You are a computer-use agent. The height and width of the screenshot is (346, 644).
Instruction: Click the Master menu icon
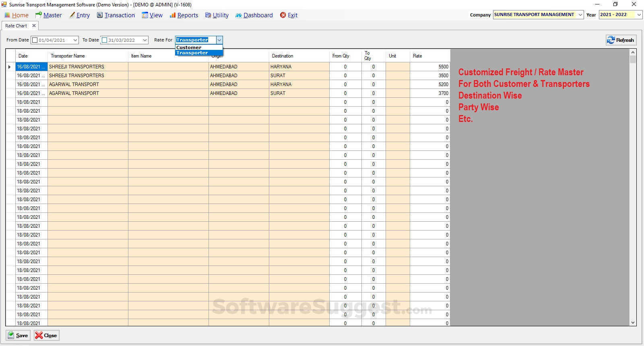pyautogui.click(x=39, y=15)
